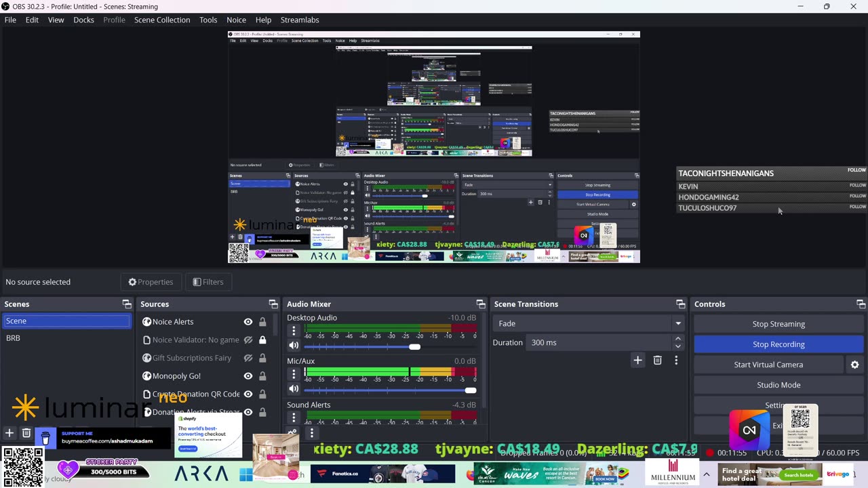Open source Filters button
Image resolution: width=868 pixels, height=488 pixels.
[208, 282]
